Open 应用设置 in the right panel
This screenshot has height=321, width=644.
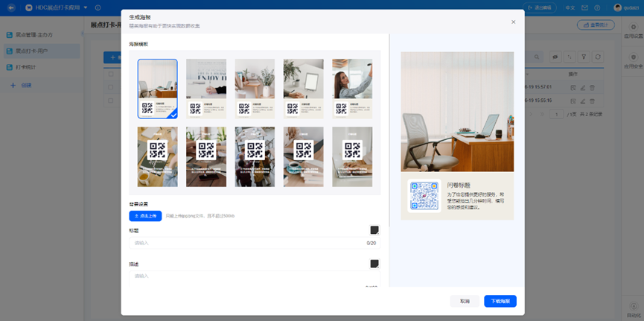[633, 31]
